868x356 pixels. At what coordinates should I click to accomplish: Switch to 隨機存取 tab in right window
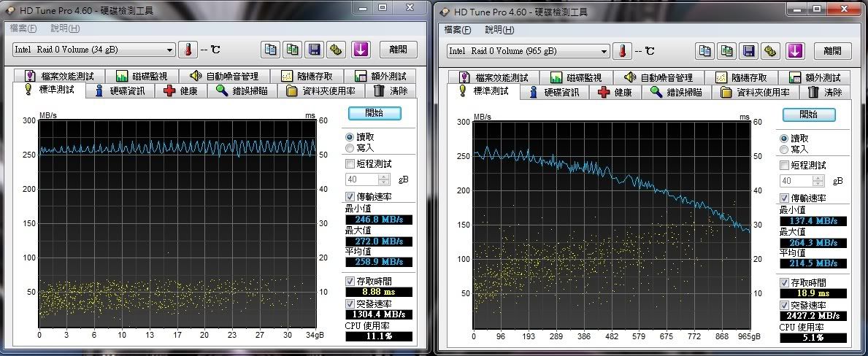coord(742,77)
